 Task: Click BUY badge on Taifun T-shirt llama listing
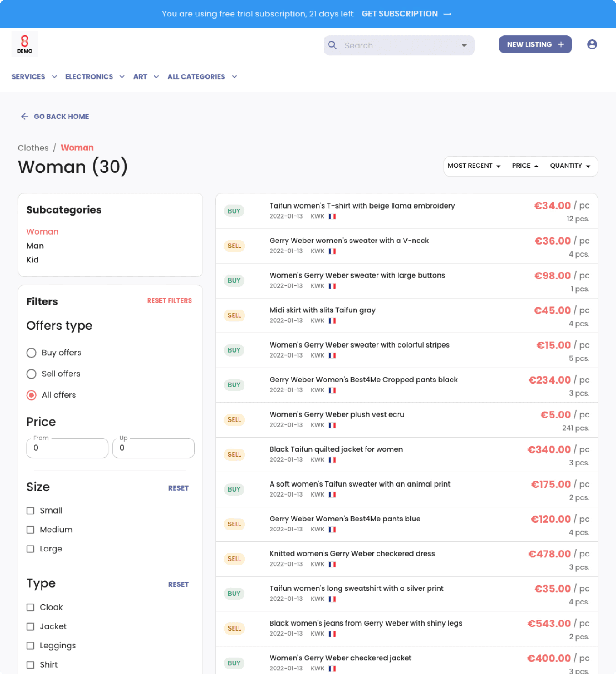234,211
